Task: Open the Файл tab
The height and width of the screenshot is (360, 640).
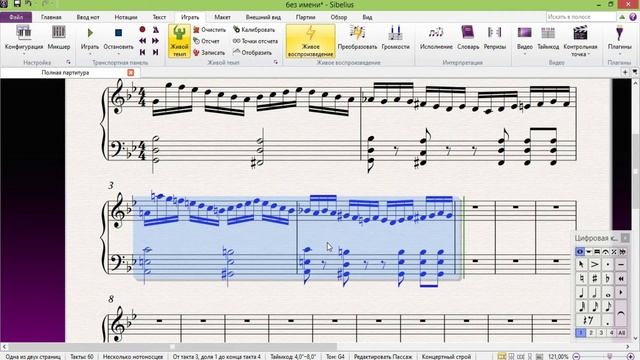Action: [x=16, y=17]
